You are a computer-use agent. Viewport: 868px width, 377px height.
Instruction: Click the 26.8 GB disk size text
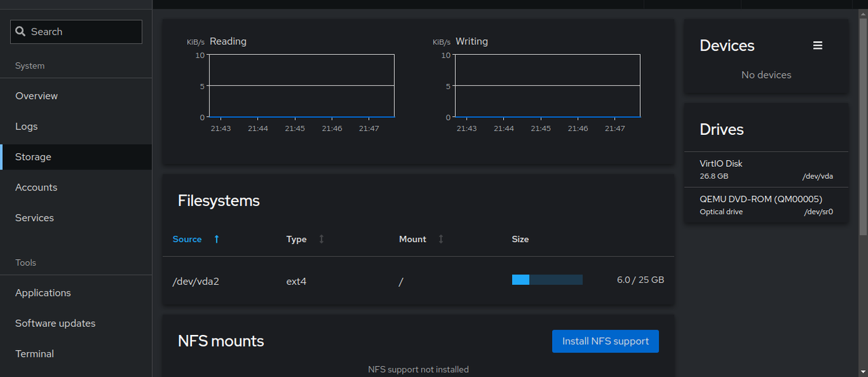(714, 176)
